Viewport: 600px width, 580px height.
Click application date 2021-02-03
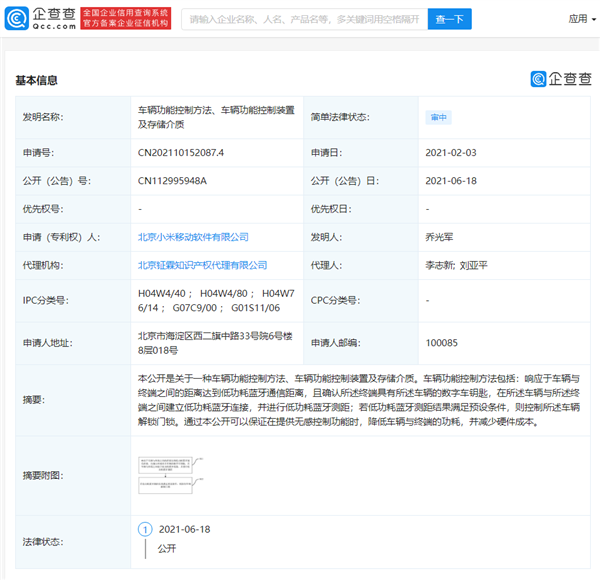click(451, 153)
